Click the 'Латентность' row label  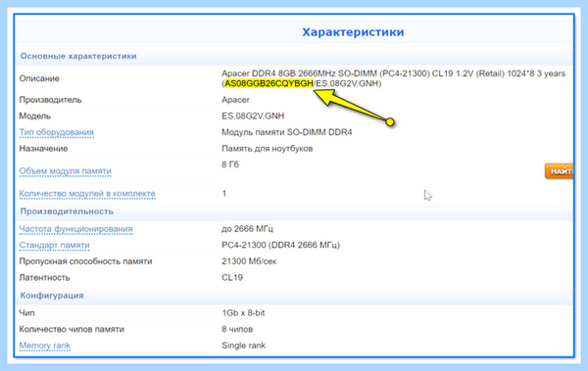pos(45,278)
